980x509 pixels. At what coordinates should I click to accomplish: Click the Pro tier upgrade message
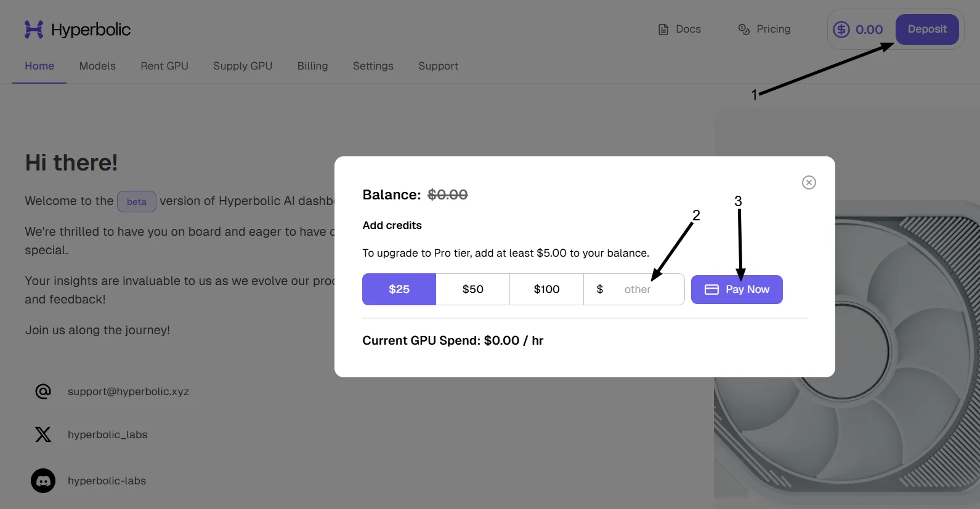(x=506, y=253)
